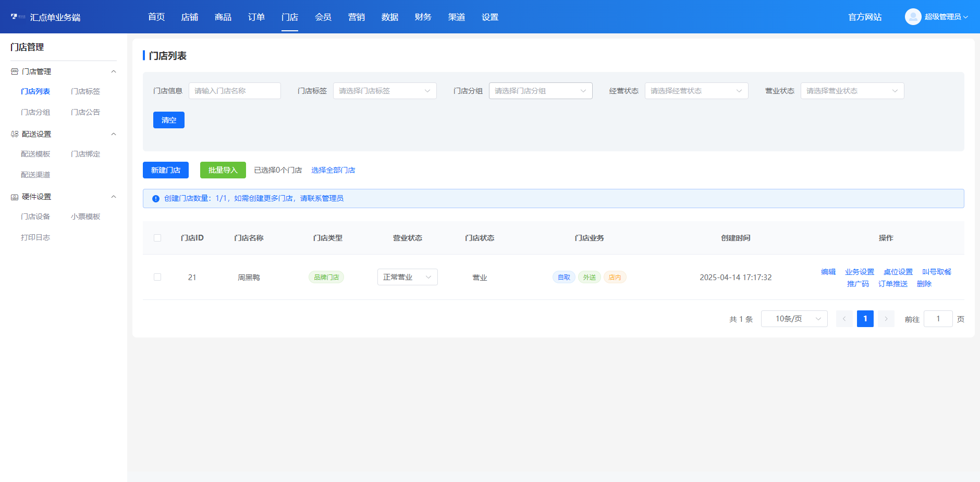
Task: Check the checkbox for store 周黑鸭
Action: tap(157, 277)
